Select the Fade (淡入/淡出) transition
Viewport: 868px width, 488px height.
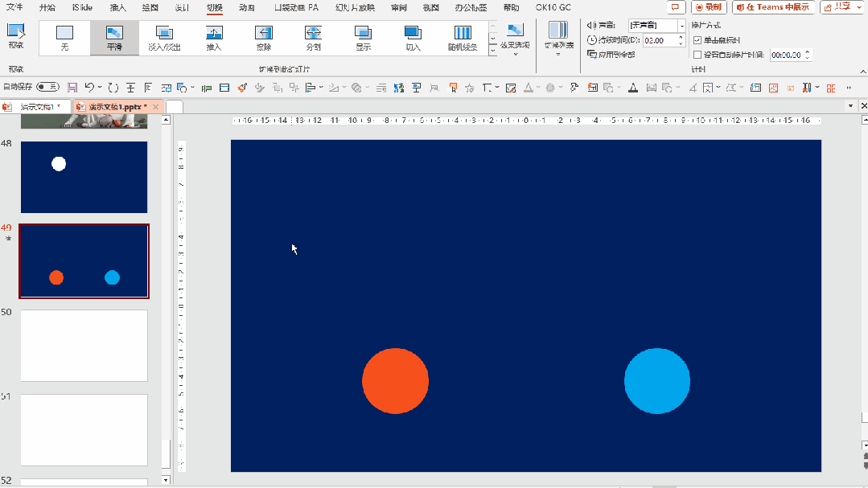(164, 38)
